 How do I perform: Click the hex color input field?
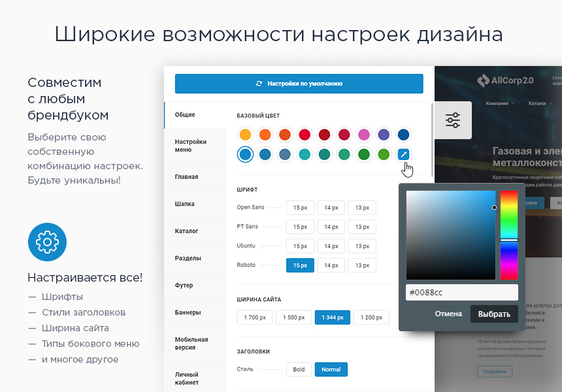click(461, 293)
